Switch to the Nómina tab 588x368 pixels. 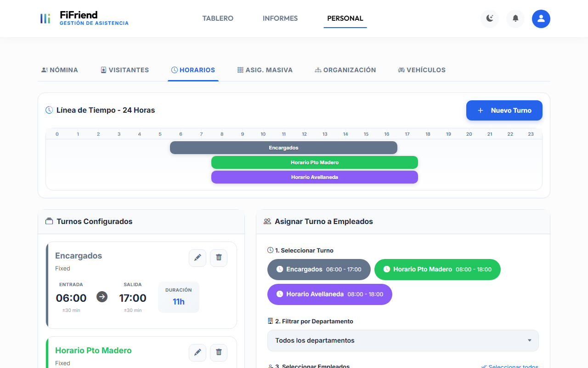(x=60, y=70)
